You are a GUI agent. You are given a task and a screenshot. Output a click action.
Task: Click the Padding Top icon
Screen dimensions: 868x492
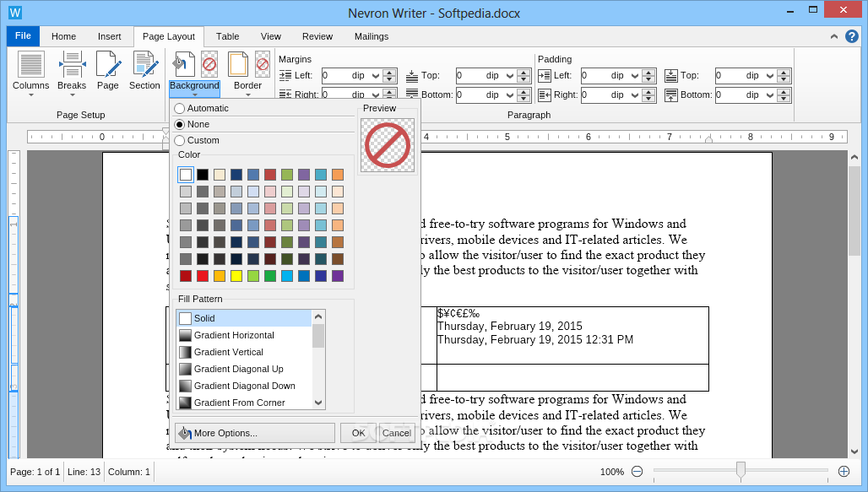[x=671, y=76]
